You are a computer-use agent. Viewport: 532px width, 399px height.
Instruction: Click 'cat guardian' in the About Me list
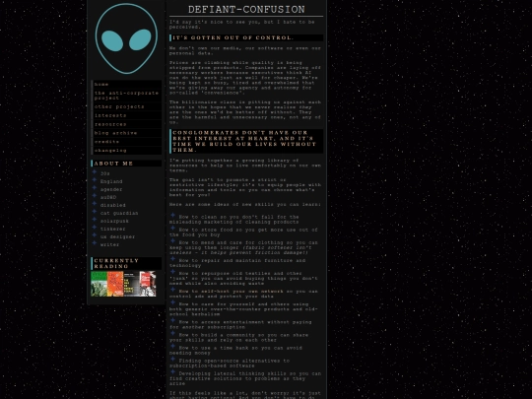pos(119,213)
